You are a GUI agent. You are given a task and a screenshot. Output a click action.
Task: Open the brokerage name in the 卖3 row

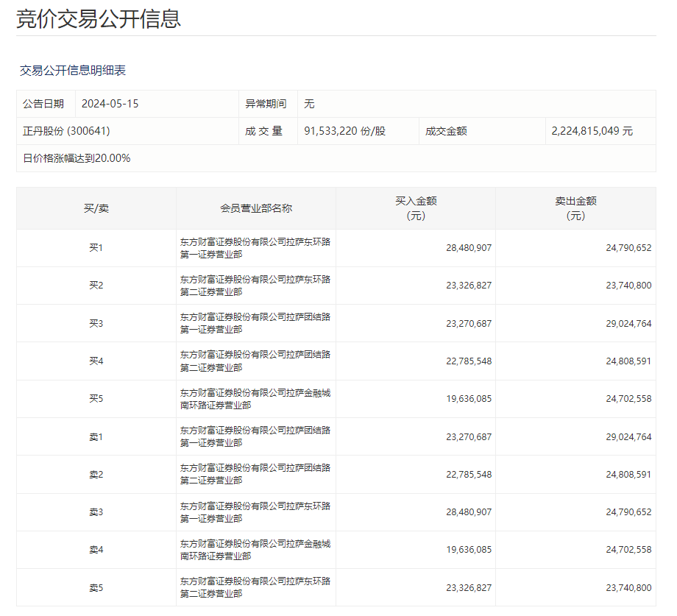click(255, 512)
